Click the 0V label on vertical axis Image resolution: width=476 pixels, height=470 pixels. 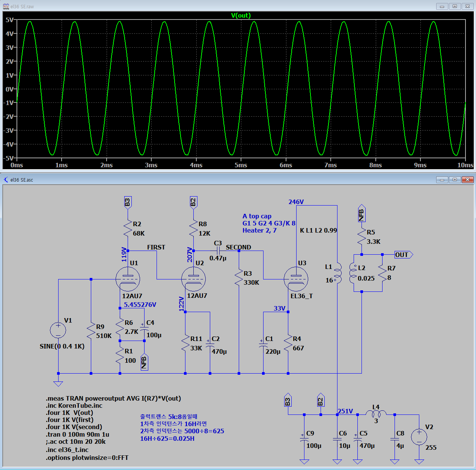click(10, 89)
